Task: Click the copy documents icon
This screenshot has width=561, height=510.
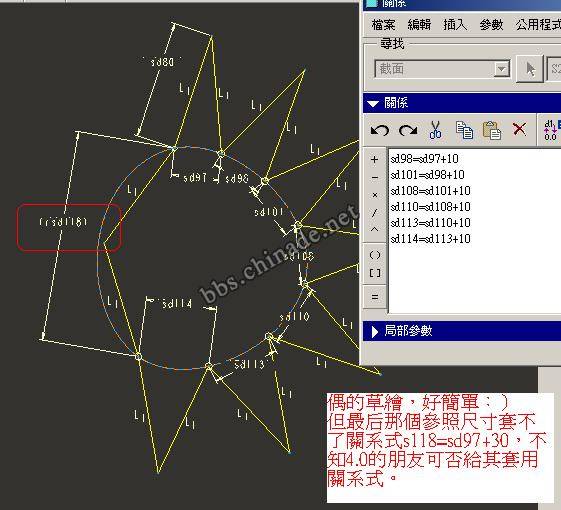Action: [x=464, y=130]
